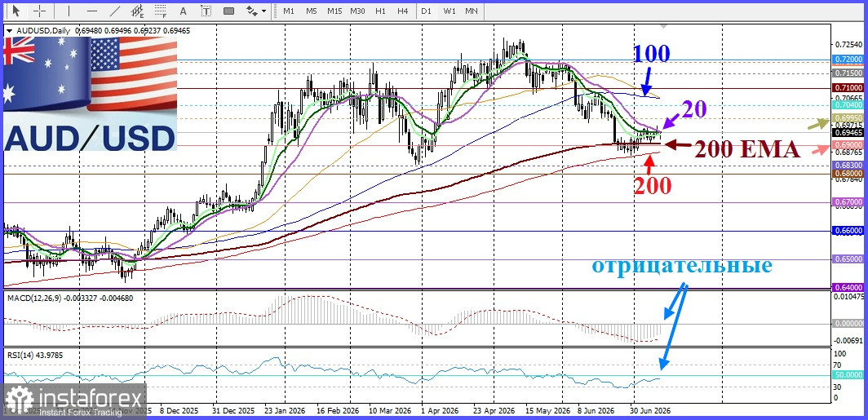Select the text label 'T' tool
Viewport: 868px width, 420px height.
coord(206,11)
